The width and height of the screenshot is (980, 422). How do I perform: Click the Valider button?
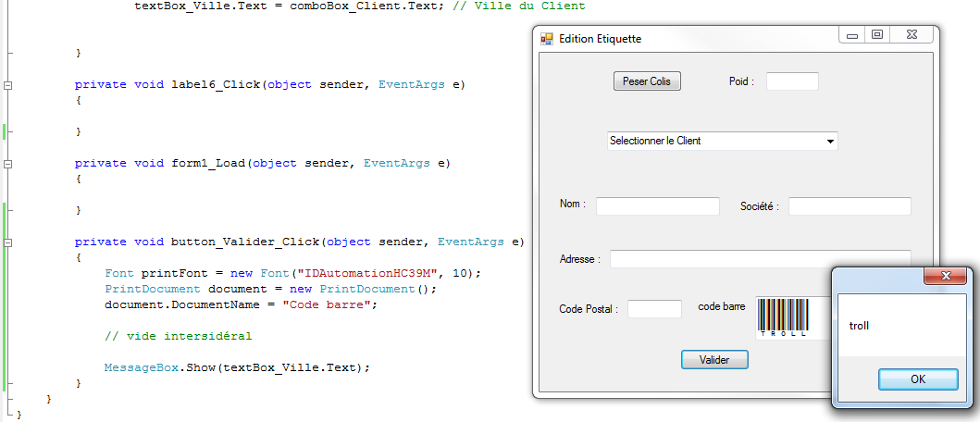tap(714, 359)
